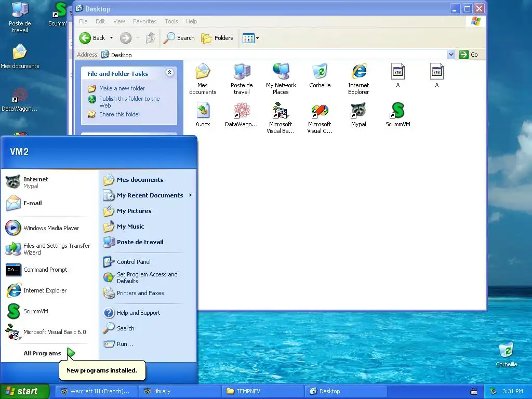Click the Start button

point(24,392)
